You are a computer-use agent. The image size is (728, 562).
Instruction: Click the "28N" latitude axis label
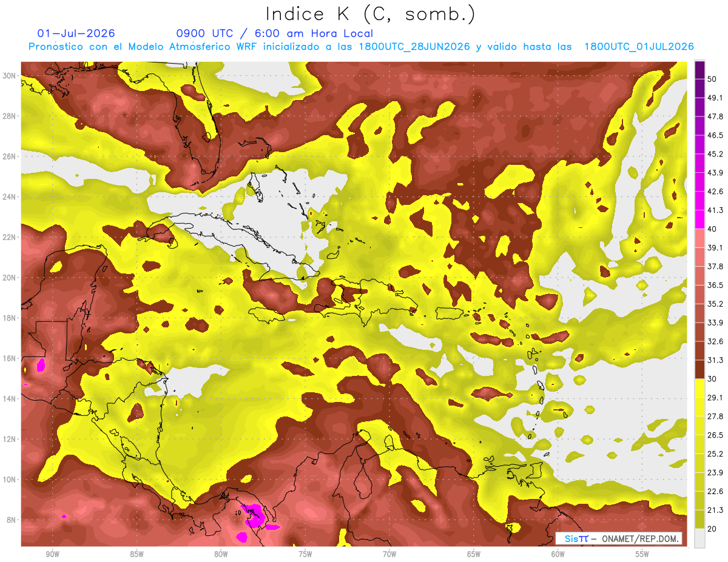click(10, 116)
